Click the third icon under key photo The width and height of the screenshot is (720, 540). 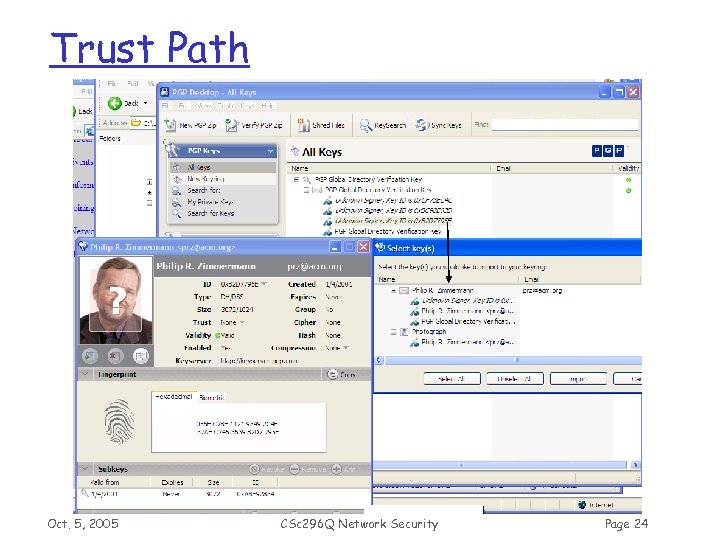pos(141,355)
